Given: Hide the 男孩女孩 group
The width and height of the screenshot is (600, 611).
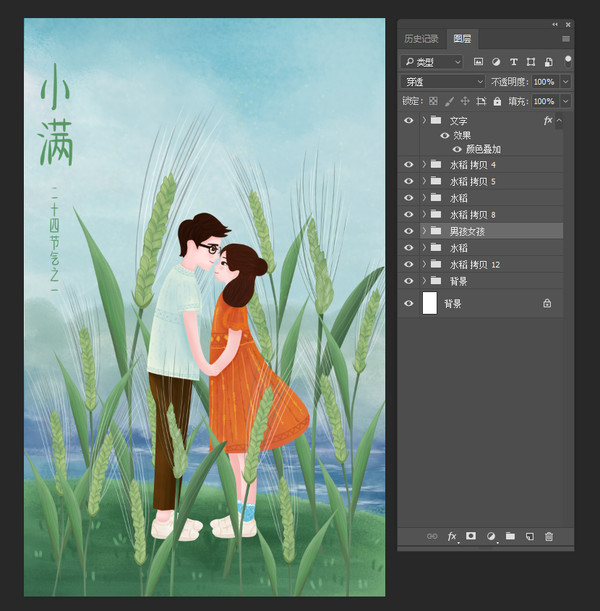Looking at the screenshot, I should tap(408, 231).
